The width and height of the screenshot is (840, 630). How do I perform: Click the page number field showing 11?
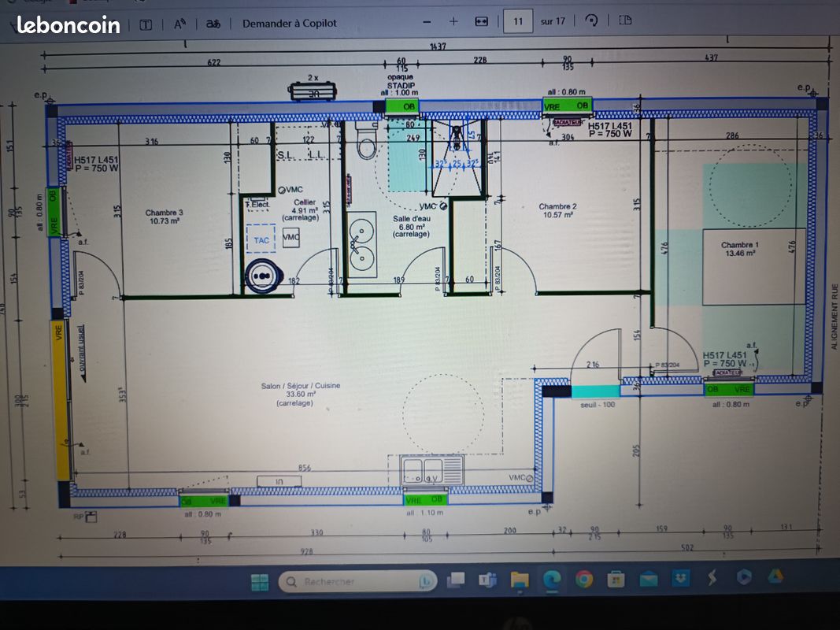point(517,21)
